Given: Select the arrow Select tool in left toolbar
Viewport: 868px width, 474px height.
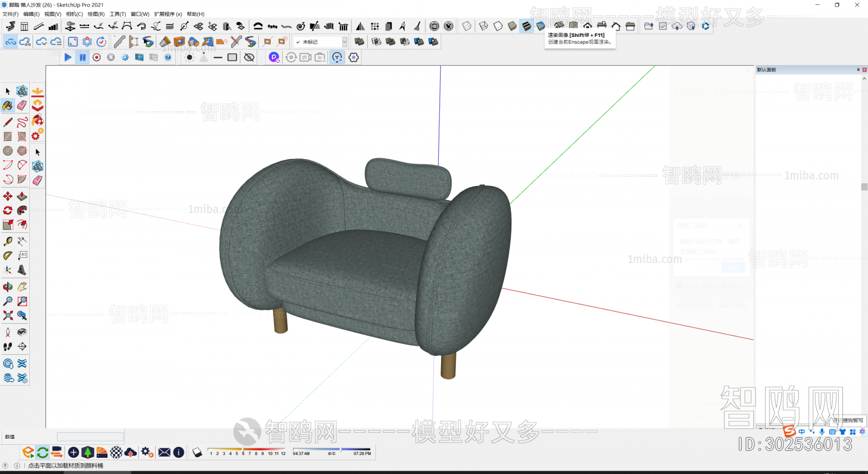Looking at the screenshot, I should (x=8, y=91).
